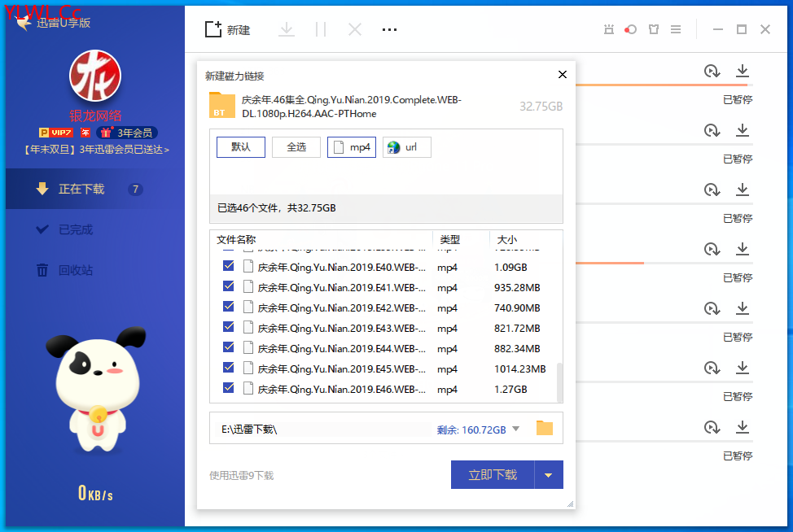Screen dimensions: 793x532
Task: Select the 庆余年.Qing.Yu.Nian.2019.E41 filename
Action: pos(342,287)
